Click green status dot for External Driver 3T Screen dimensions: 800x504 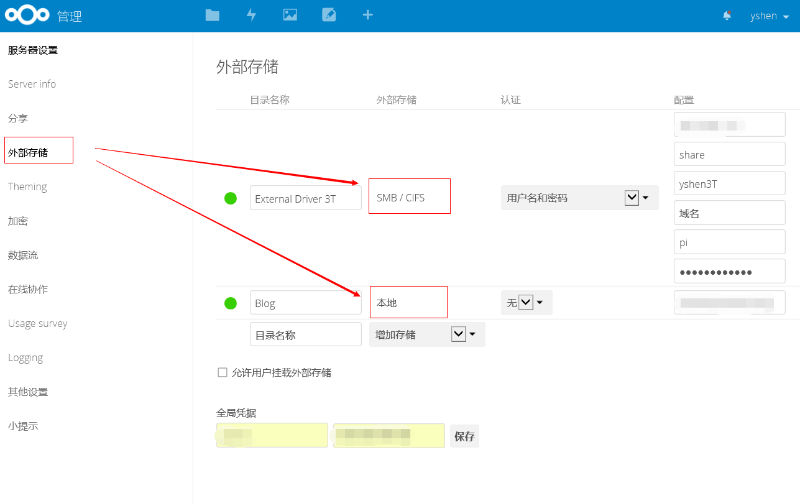231,198
